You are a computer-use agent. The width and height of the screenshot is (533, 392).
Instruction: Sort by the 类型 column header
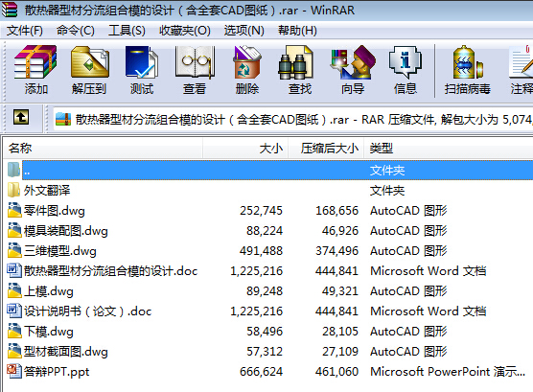coord(449,149)
